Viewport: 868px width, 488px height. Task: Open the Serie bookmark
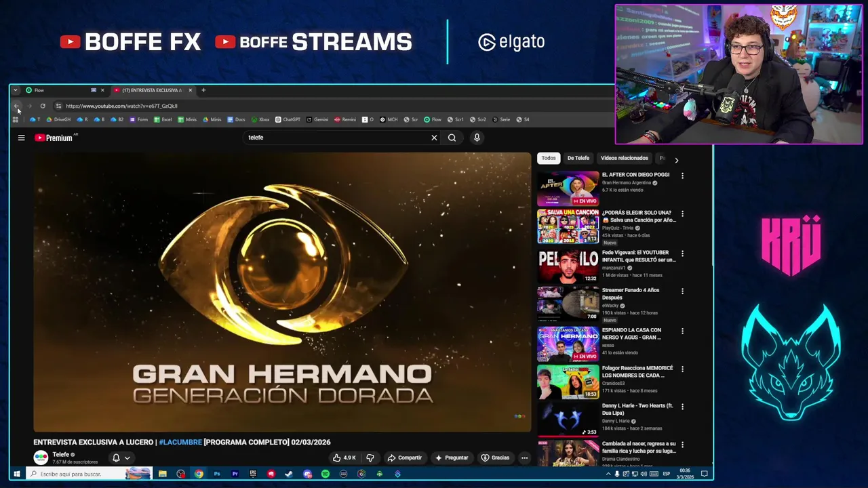[x=501, y=119]
